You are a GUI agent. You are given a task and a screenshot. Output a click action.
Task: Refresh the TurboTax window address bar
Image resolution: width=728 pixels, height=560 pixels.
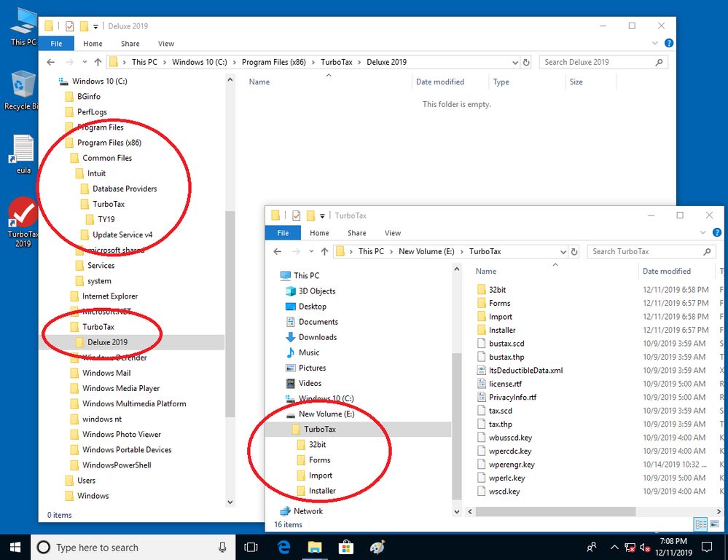pos(574,251)
